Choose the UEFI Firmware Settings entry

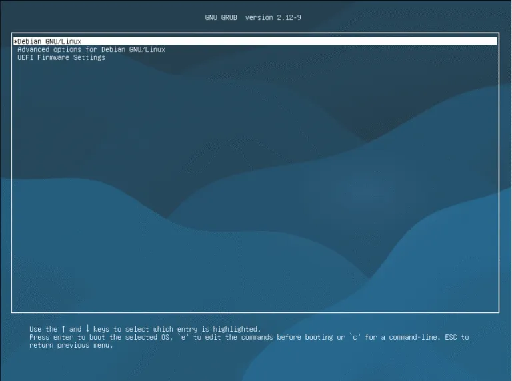(x=61, y=58)
